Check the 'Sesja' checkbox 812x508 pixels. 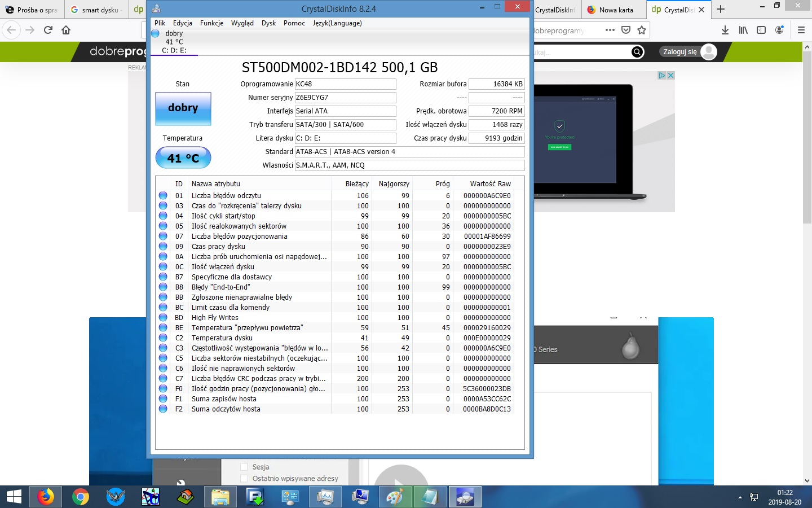pyautogui.click(x=244, y=467)
